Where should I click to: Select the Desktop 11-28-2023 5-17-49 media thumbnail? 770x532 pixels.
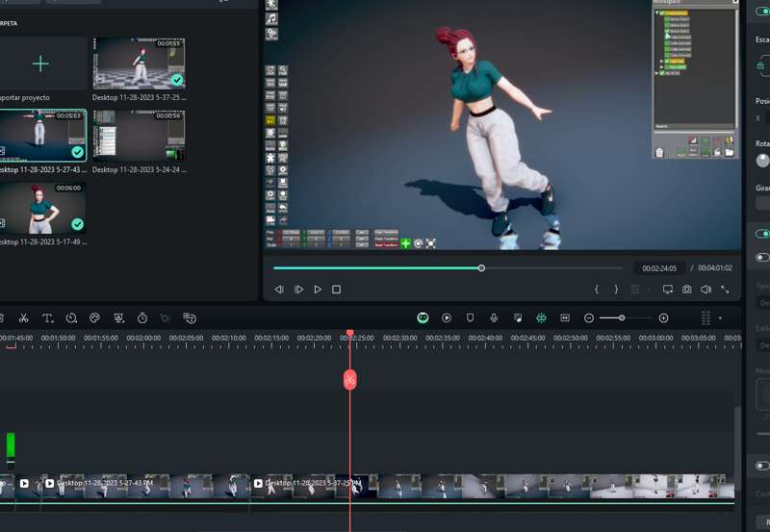coord(43,208)
